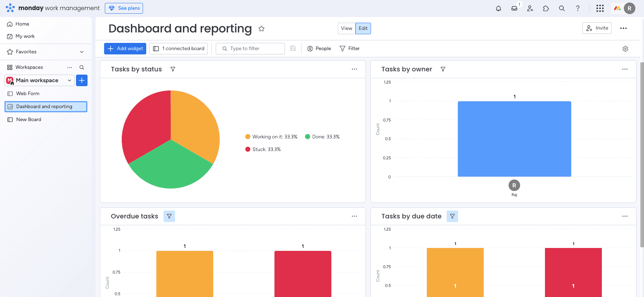644x297 pixels.
Task: Open the inbox tray icon
Action: [514, 8]
